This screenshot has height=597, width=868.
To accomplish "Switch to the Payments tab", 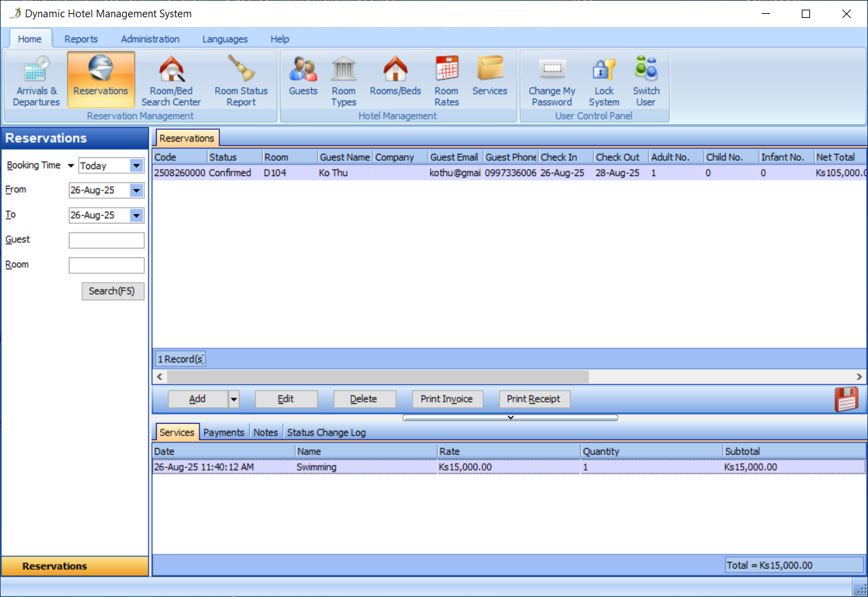I will coord(224,432).
